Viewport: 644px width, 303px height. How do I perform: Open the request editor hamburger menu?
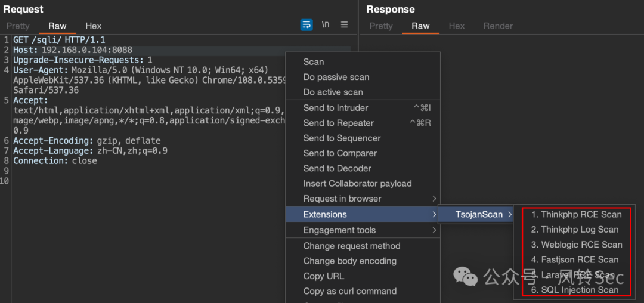click(344, 25)
